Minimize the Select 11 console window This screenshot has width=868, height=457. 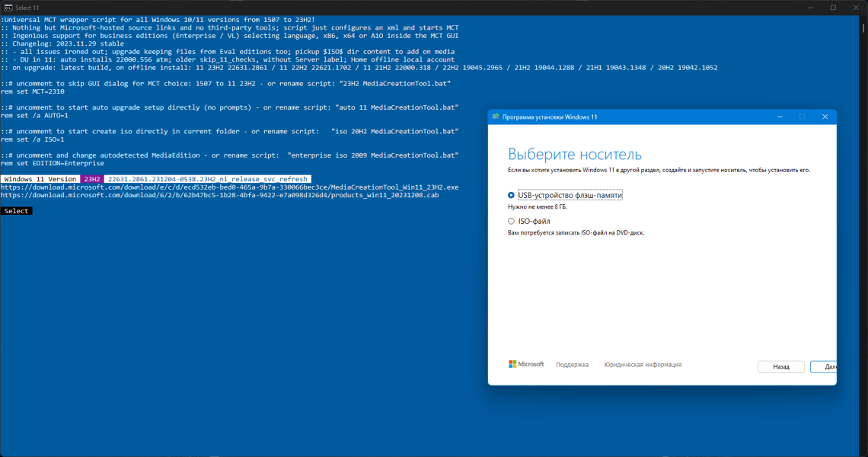pyautogui.click(x=810, y=8)
